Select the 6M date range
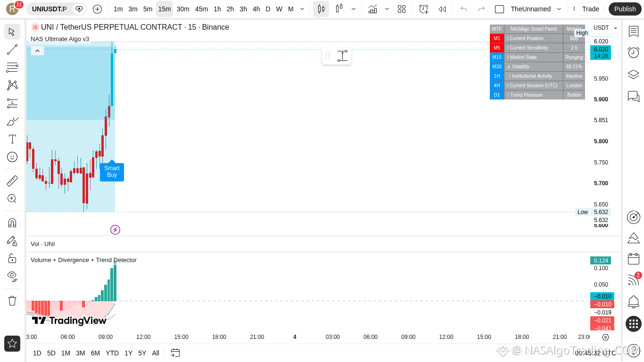This screenshot has width=644, height=362. point(95,353)
